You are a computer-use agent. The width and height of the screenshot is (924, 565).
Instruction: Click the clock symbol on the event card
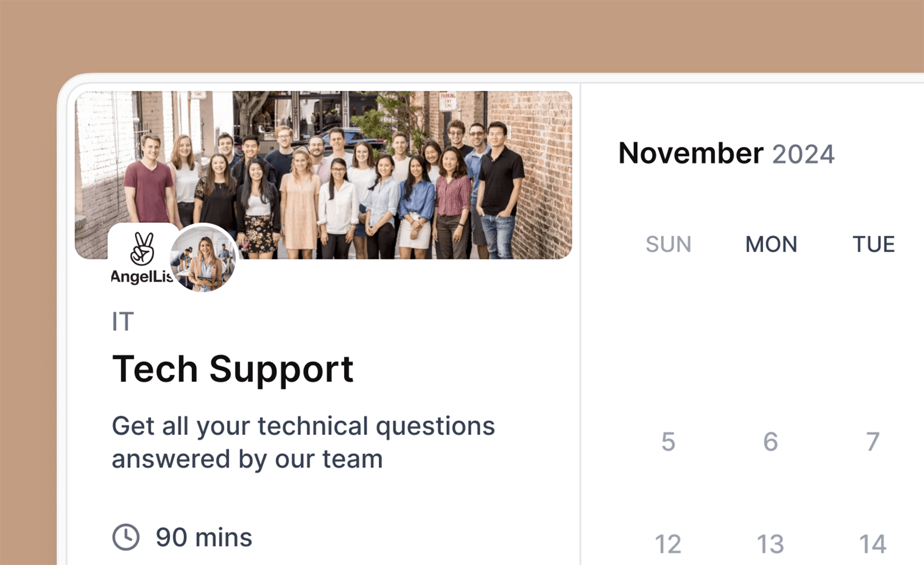tap(126, 536)
